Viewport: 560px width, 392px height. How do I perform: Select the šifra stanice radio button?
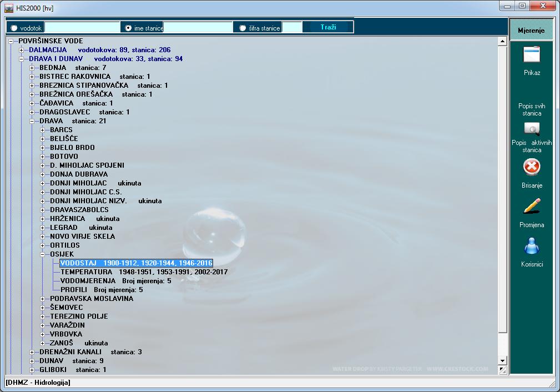[x=243, y=28]
